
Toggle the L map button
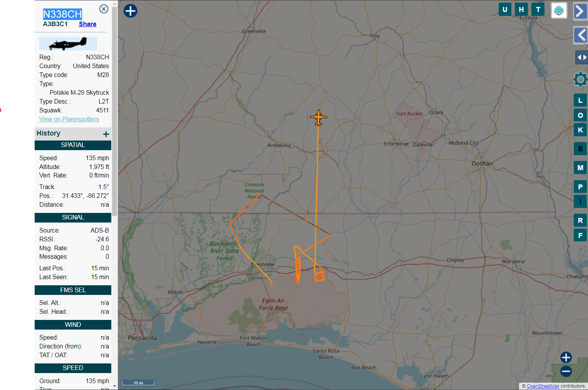coord(580,100)
